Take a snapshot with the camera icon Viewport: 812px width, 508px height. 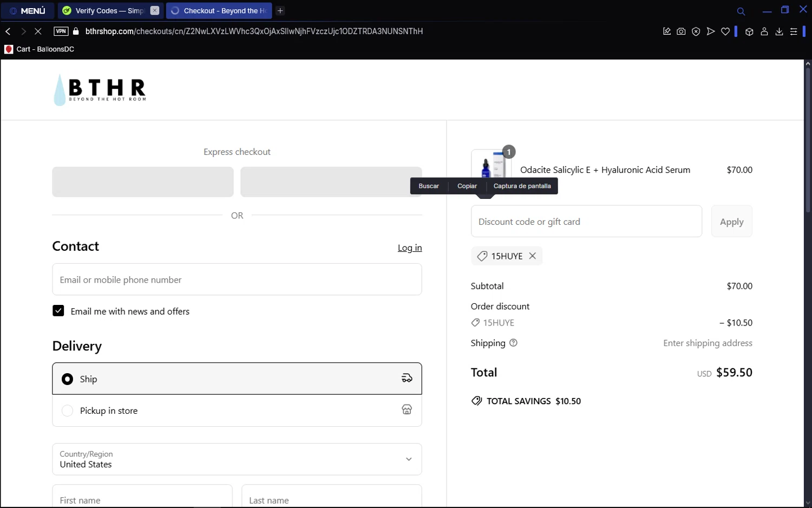(682, 31)
